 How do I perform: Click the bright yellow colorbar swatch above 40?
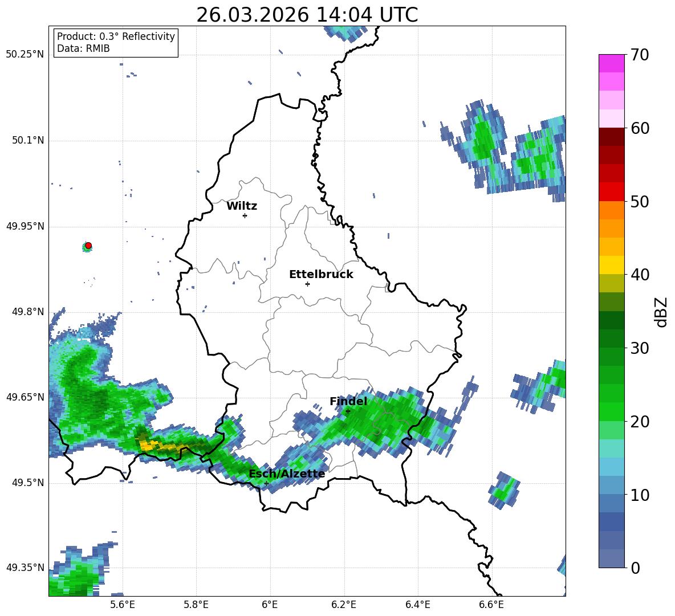point(611,265)
